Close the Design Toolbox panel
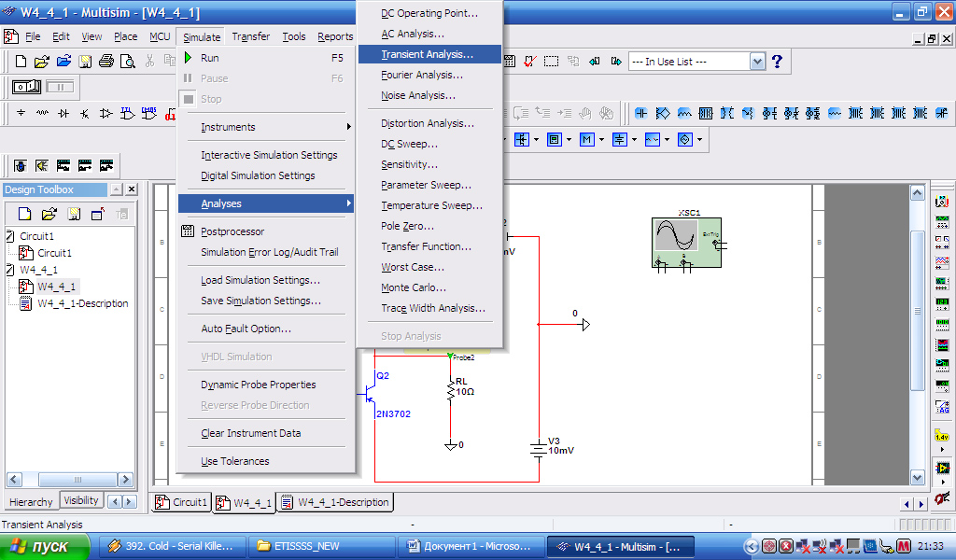This screenshot has width=956, height=560. [x=132, y=189]
